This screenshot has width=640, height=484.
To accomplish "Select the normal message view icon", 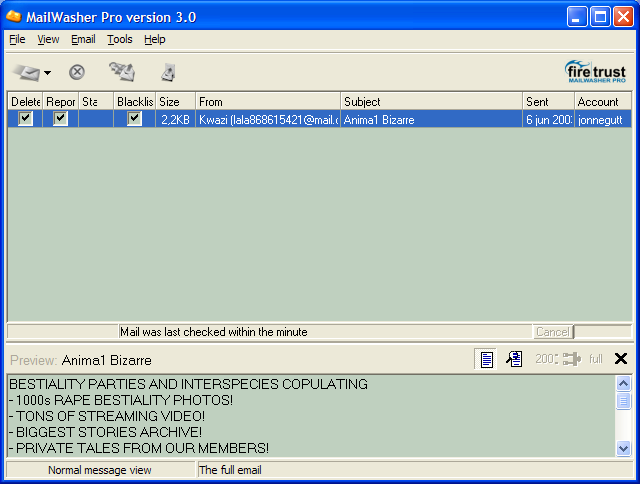I will tap(486, 359).
